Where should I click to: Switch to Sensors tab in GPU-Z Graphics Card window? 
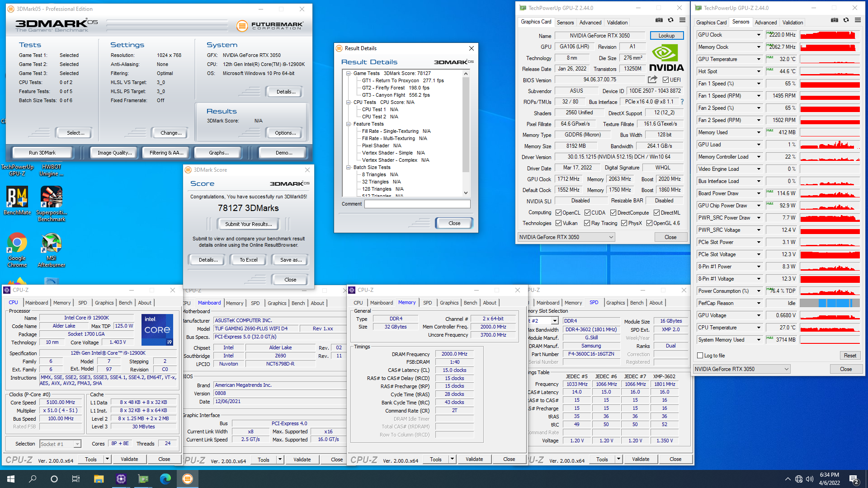point(565,22)
